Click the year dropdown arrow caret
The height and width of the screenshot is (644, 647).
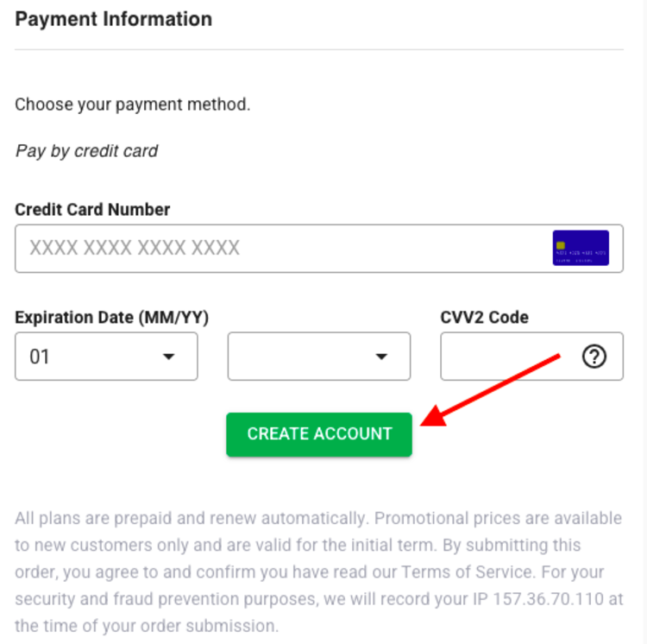pos(380,357)
